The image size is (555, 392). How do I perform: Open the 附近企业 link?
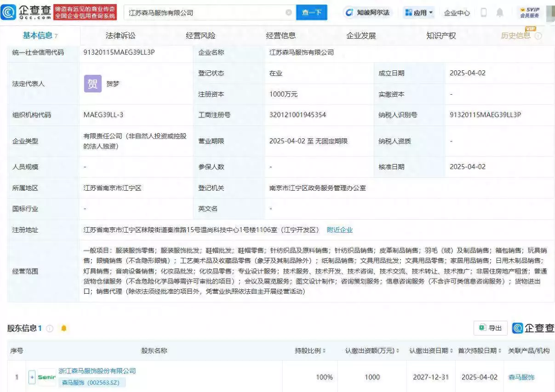pos(339,230)
